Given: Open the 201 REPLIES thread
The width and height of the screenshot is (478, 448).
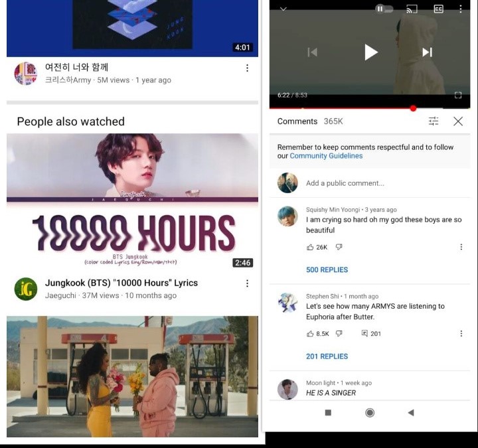Looking at the screenshot, I should click(x=327, y=356).
